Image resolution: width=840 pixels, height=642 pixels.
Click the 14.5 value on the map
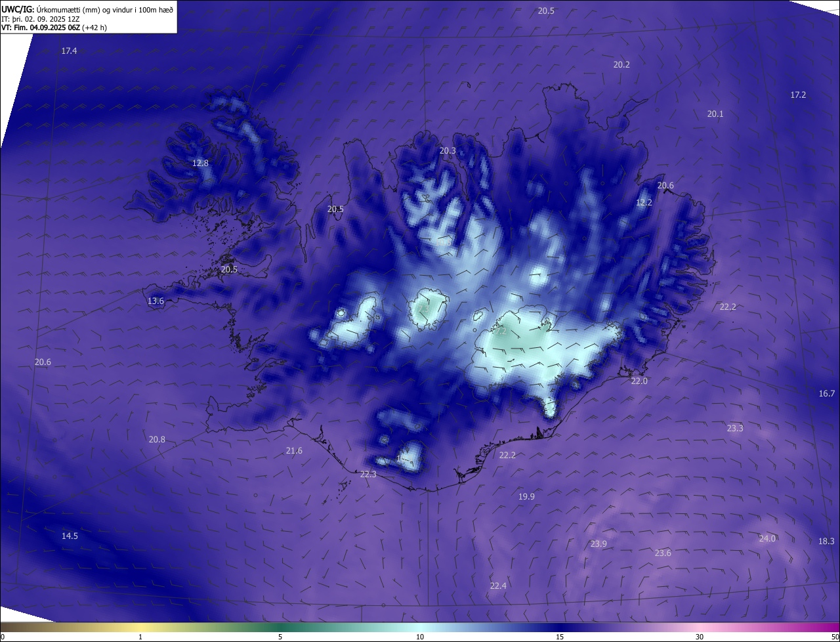point(70,536)
